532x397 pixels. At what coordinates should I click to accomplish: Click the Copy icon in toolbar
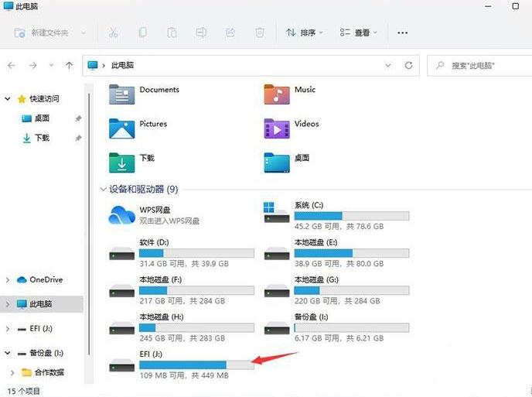[143, 33]
